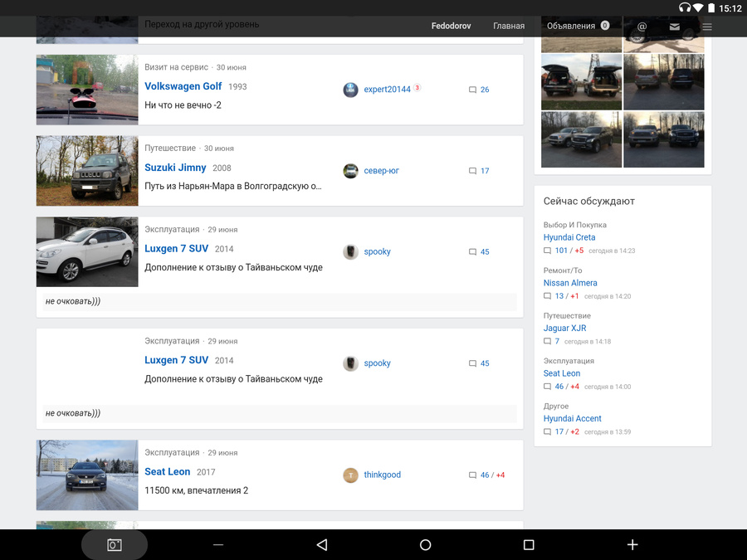Tap the headphones icon in status bar
Screen dimensions: 747x560
click(x=685, y=7)
